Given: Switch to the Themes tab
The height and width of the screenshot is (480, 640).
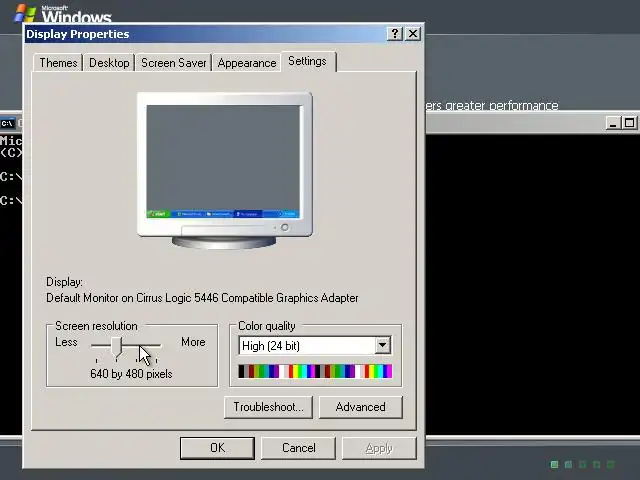Looking at the screenshot, I should 58,63.
